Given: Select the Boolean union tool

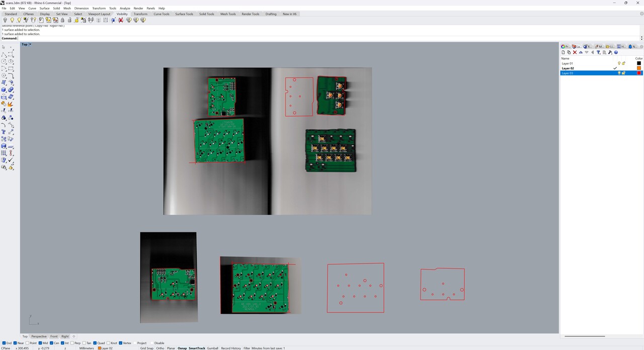Looking at the screenshot, I should pos(11,89).
